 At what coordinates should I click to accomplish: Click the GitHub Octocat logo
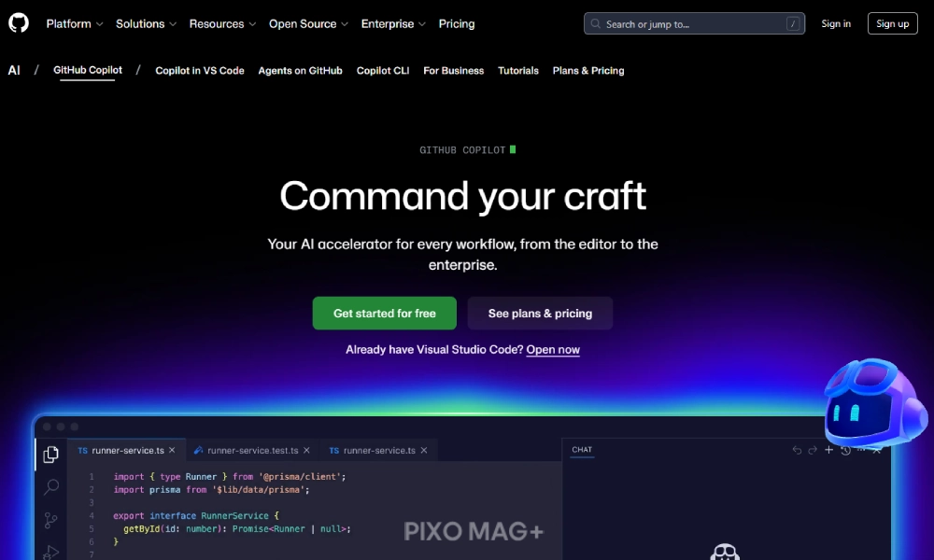pos(19,23)
